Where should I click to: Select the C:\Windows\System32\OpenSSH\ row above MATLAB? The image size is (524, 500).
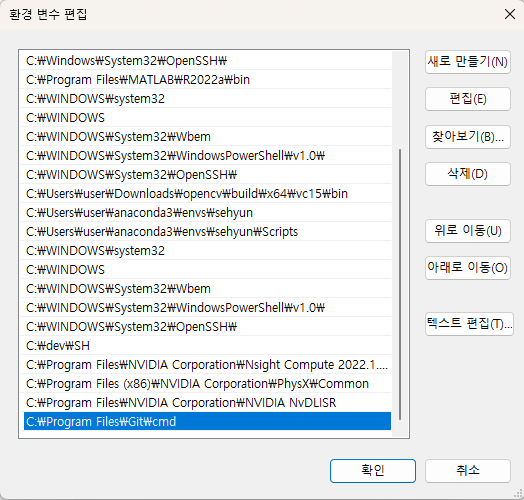point(206,60)
